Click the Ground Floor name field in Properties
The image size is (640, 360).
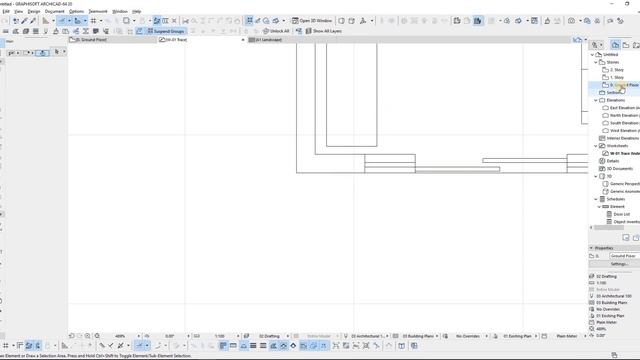point(624,256)
